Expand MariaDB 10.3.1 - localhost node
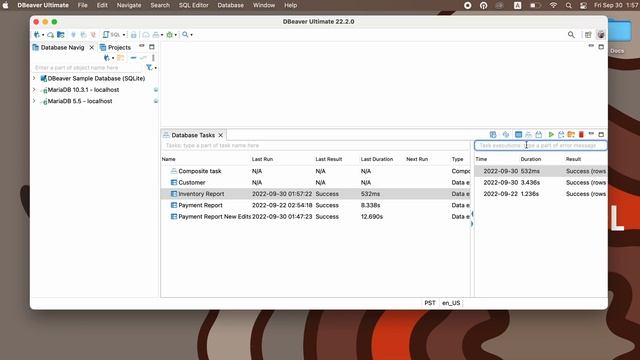 coord(34,89)
